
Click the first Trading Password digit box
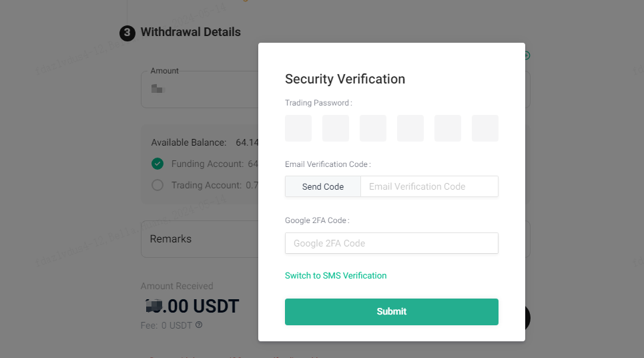pyautogui.click(x=298, y=128)
